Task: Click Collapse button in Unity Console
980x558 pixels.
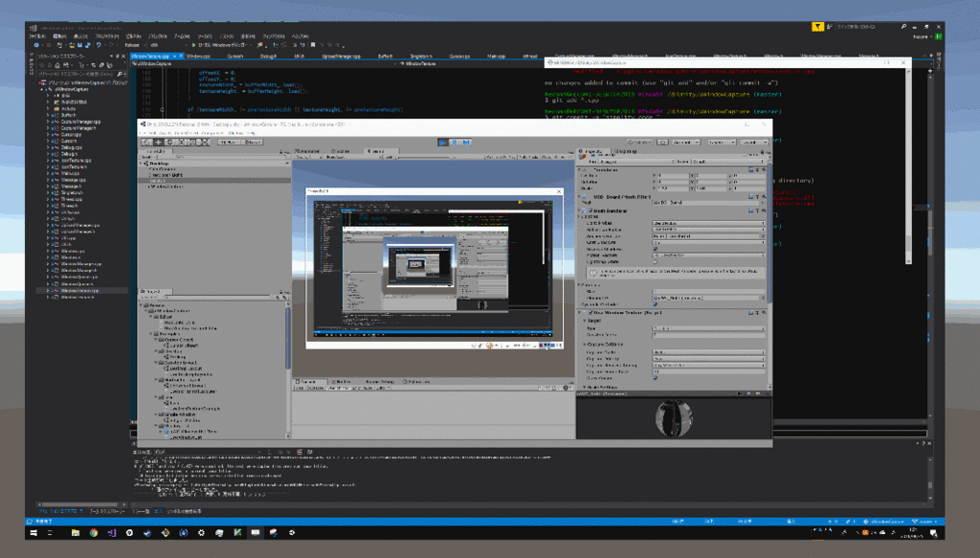Action: point(316,388)
